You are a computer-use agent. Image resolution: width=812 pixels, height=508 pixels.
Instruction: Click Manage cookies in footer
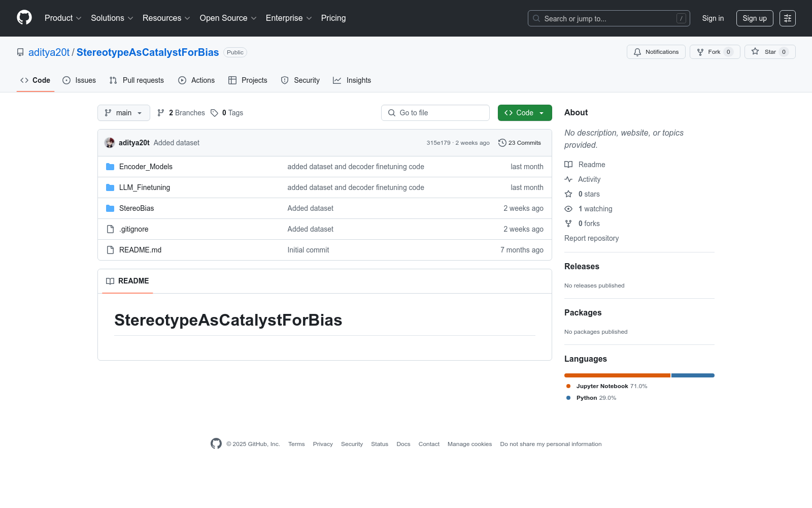[x=469, y=444]
